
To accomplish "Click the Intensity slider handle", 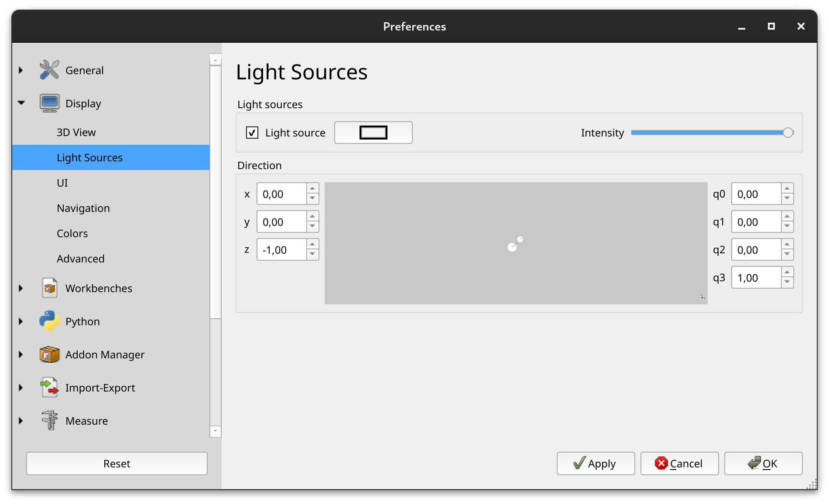I will pos(788,133).
